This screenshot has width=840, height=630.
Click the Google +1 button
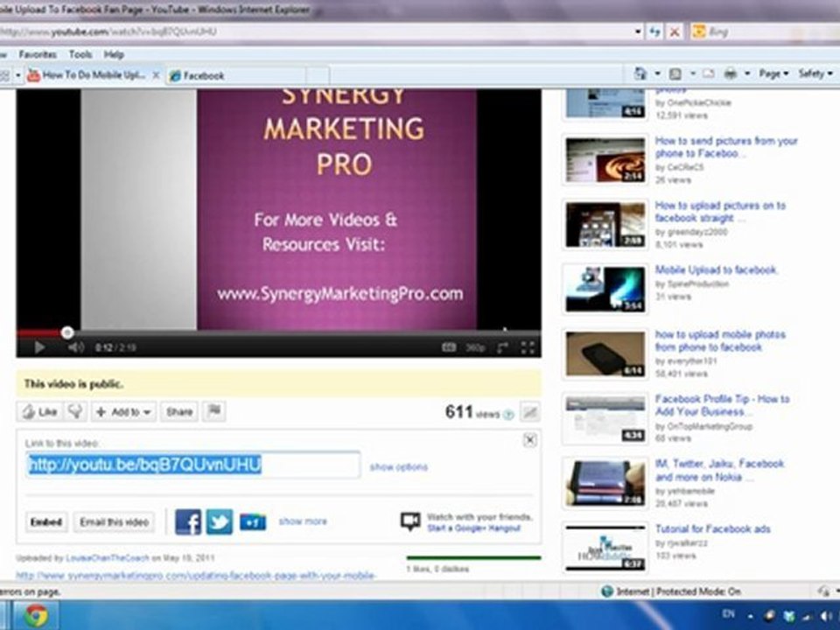point(253,522)
